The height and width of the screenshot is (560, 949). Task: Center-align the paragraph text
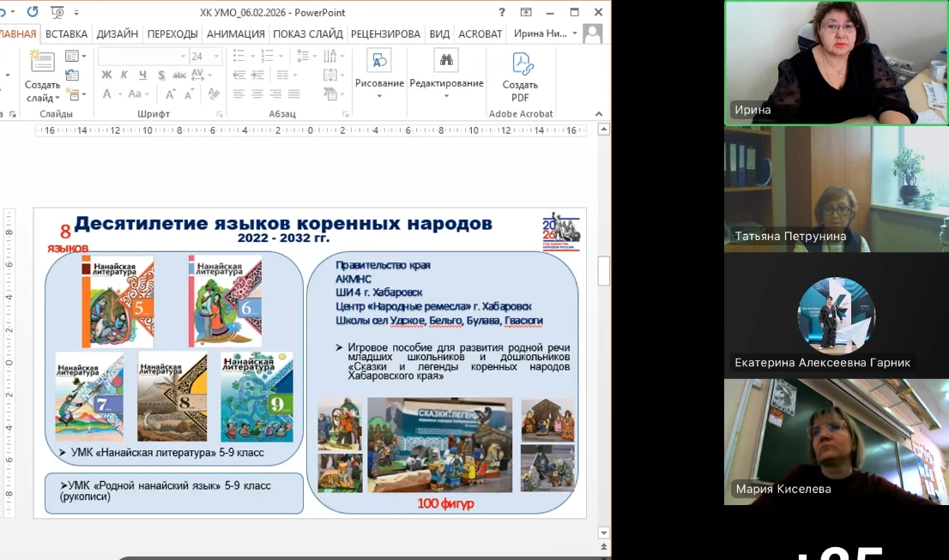pyautogui.click(x=257, y=94)
